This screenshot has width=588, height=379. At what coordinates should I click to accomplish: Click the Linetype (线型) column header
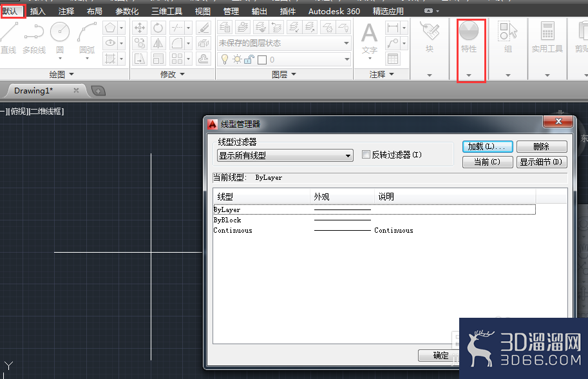(261, 196)
